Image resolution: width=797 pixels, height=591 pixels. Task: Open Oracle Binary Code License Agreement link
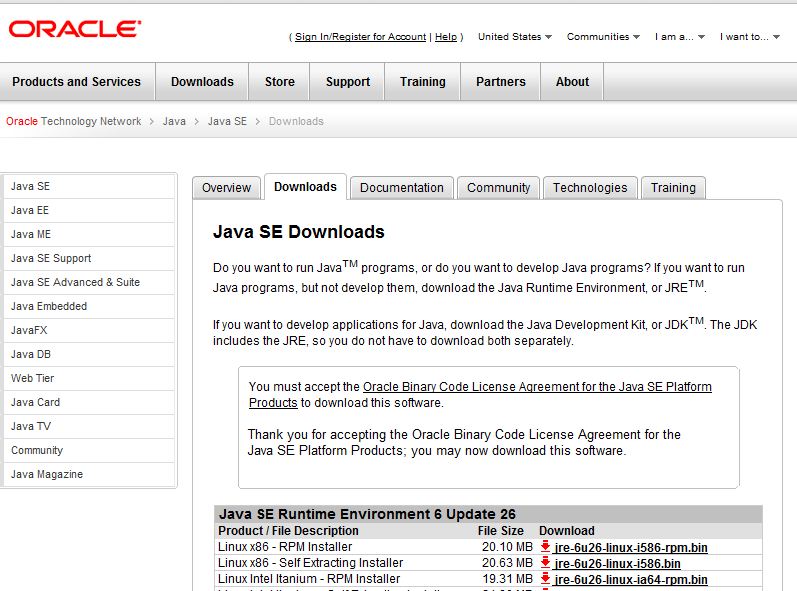537,387
